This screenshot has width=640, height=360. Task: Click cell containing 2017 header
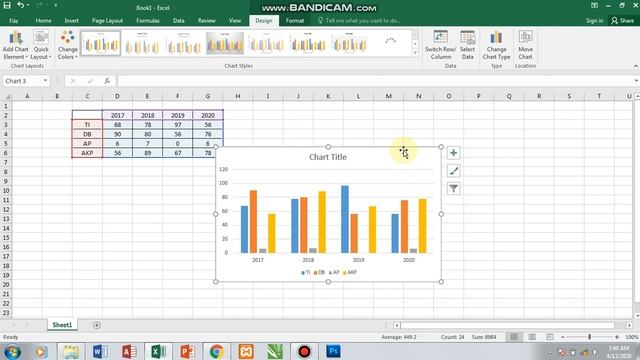click(117, 115)
